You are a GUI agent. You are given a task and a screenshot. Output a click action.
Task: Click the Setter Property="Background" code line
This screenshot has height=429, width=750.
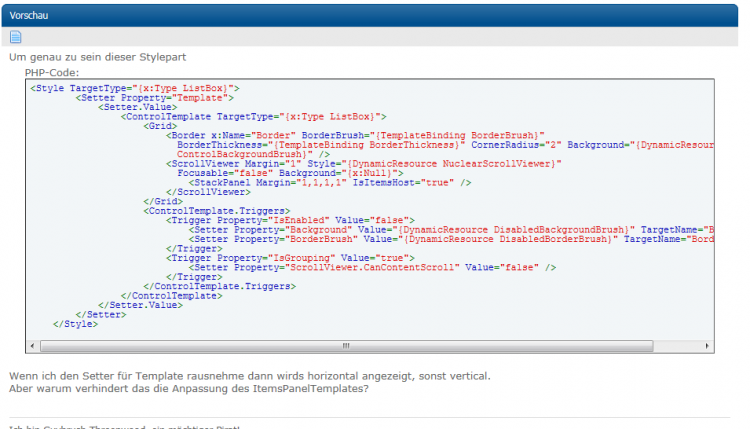coord(451,230)
